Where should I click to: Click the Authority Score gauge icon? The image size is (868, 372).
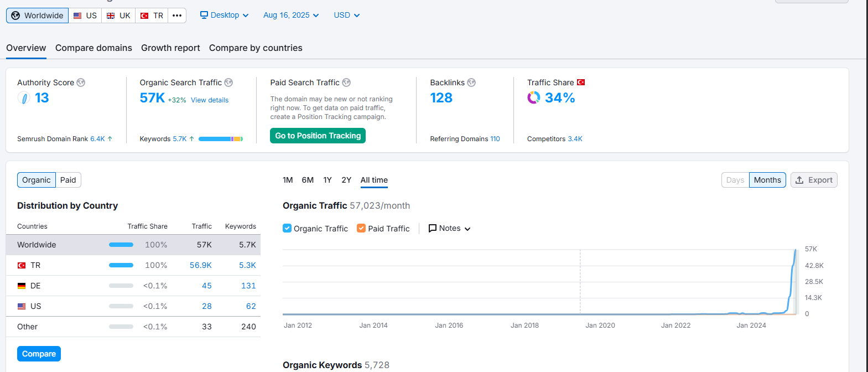pyautogui.click(x=24, y=98)
